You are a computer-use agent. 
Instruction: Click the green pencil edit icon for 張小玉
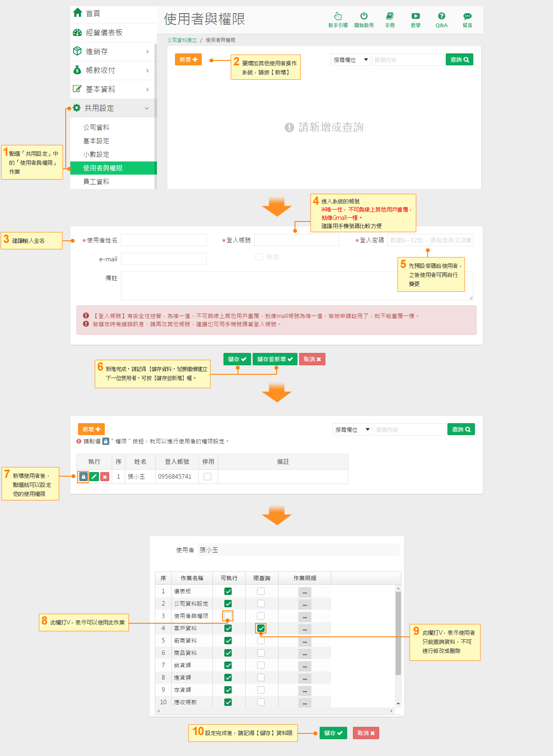point(94,477)
